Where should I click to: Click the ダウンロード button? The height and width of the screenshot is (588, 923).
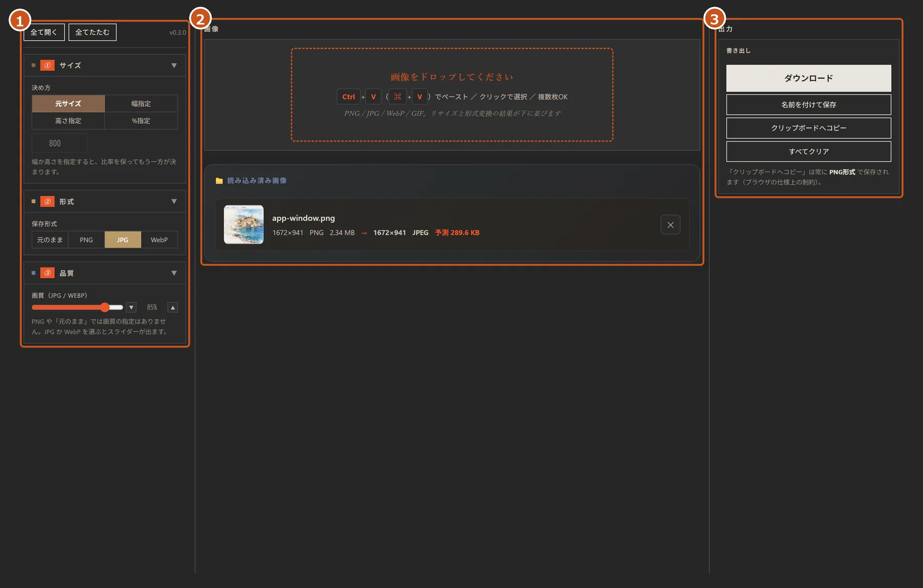(809, 78)
